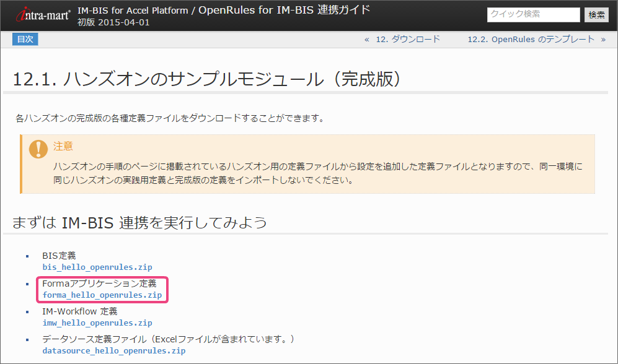Click the header title IM-BIS for Accel Platform
This screenshot has height=364, width=618.
click(x=133, y=11)
